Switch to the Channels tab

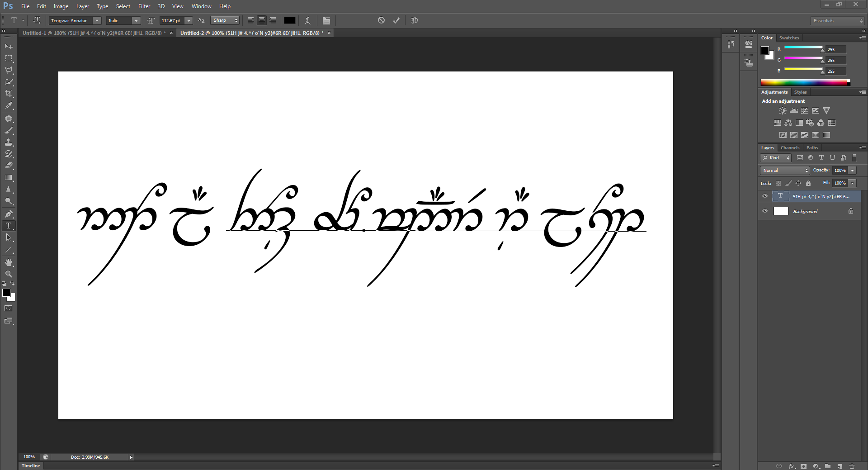tap(790, 148)
